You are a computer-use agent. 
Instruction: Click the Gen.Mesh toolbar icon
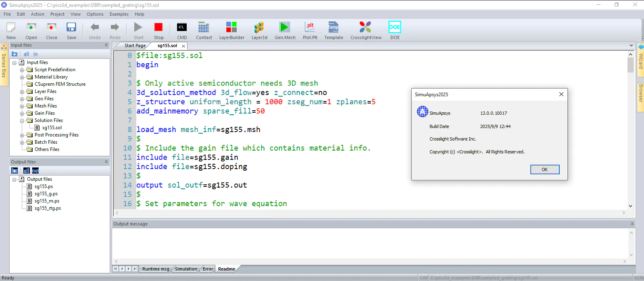point(285,27)
